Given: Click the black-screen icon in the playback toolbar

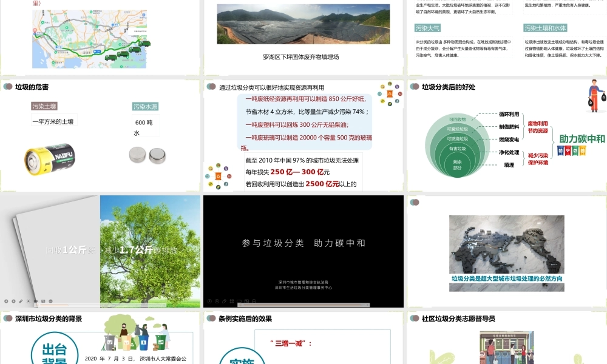Looking at the screenshot, I should tap(36, 301).
